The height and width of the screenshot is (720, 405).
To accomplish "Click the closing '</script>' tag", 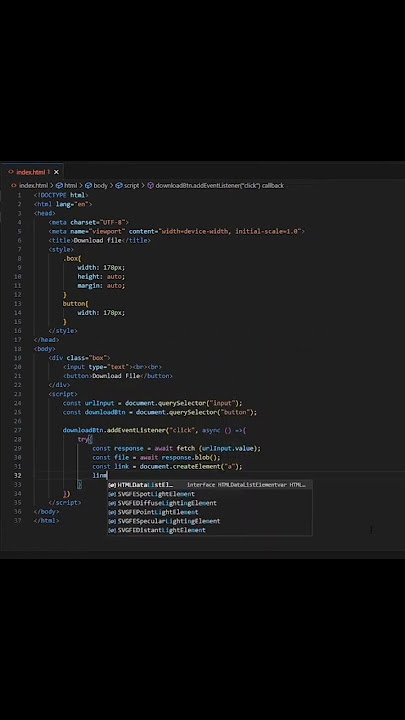I will click(65, 503).
